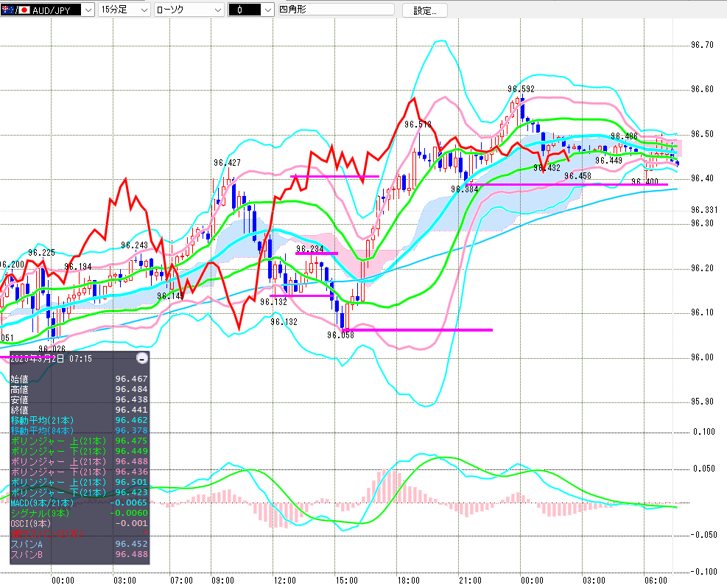This screenshot has width=727, height=588.
Task: Click the 96.70 price axis label
Action: click(702, 45)
